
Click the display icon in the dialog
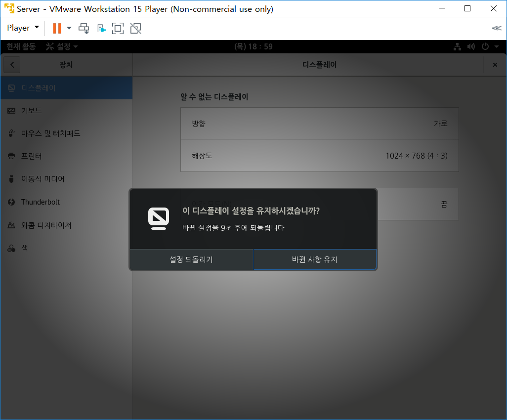[x=159, y=218]
